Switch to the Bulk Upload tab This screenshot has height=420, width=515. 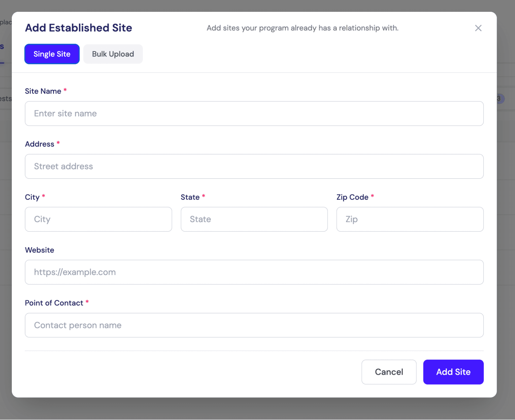pyautogui.click(x=113, y=54)
